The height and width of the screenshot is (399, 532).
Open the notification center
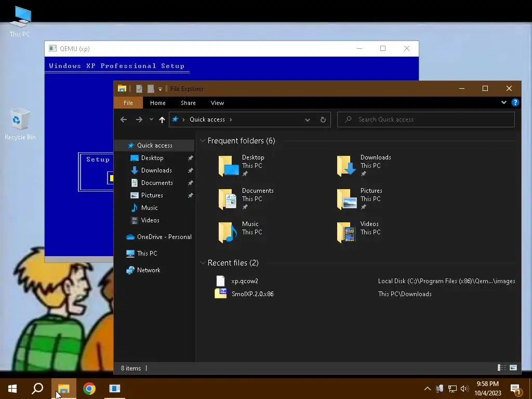(x=515, y=390)
